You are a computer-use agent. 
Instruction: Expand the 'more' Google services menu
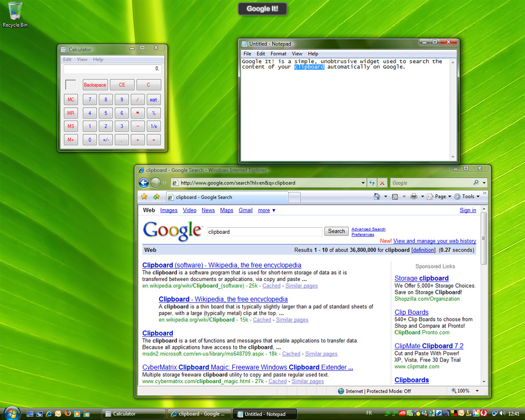point(267,210)
